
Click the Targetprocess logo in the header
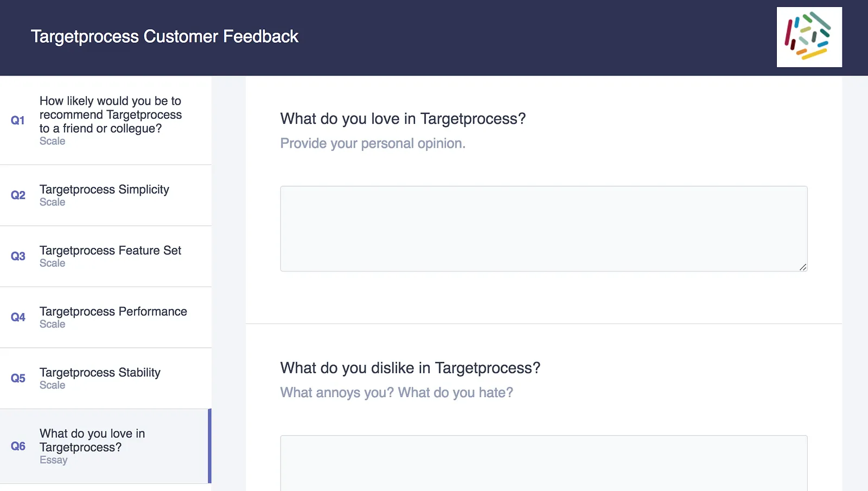809,37
